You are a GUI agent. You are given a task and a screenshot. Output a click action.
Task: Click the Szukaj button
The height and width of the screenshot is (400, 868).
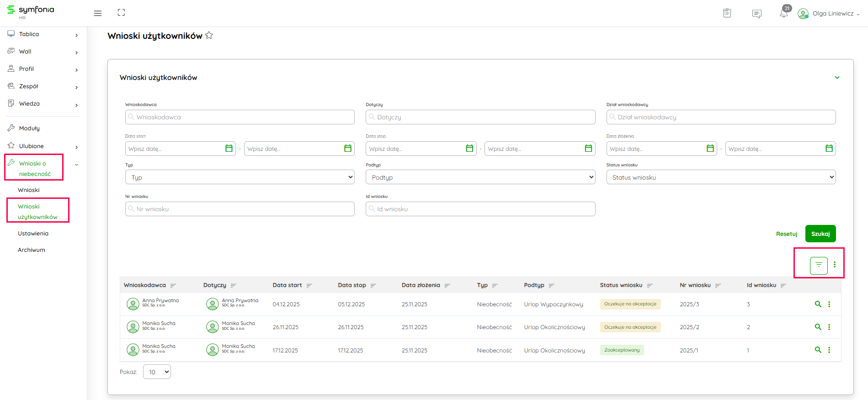pos(820,234)
